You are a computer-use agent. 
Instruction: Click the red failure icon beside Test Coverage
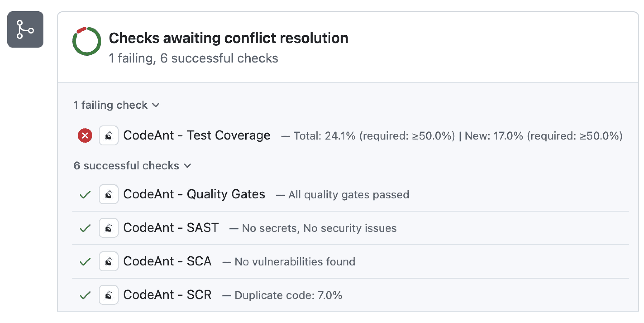tap(85, 135)
